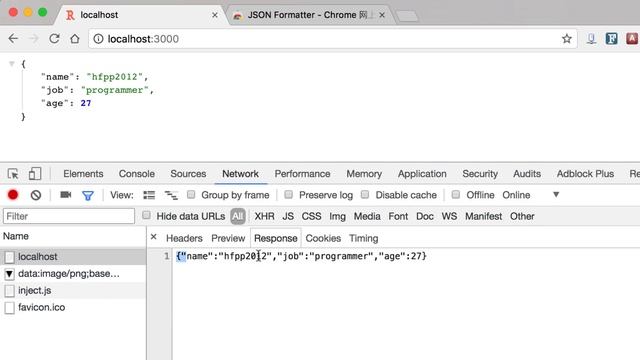Open the network throttling dropdown arrow
The image size is (640, 360).
click(x=556, y=195)
